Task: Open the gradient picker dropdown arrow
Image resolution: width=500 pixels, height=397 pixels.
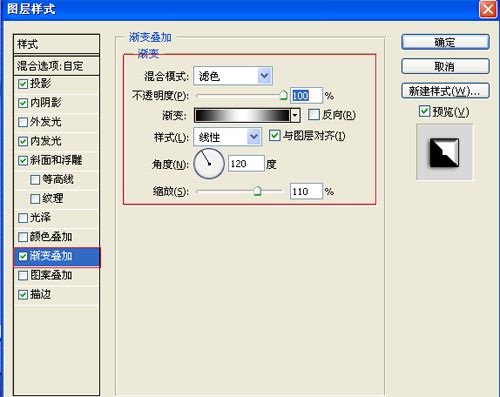Action: coord(295,116)
